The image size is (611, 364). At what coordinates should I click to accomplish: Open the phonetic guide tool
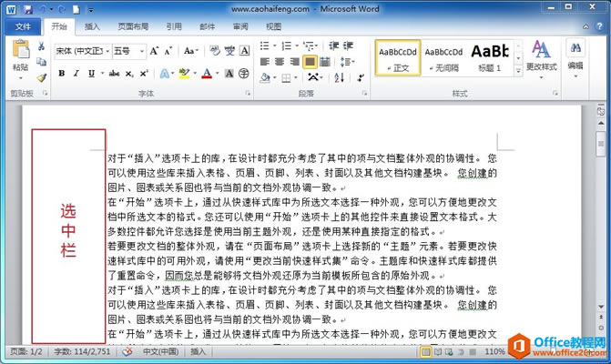pos(229,51)
